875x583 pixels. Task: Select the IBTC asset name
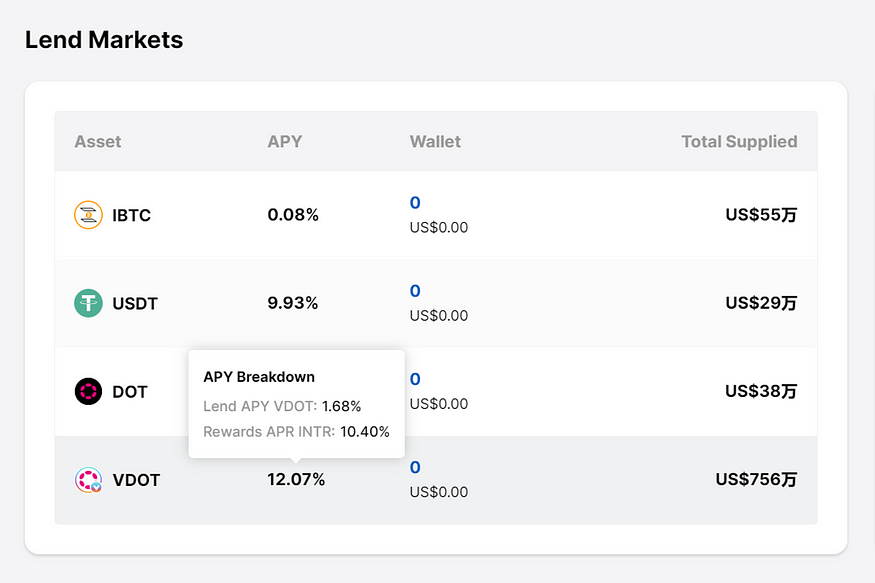(x=131, y=215)
